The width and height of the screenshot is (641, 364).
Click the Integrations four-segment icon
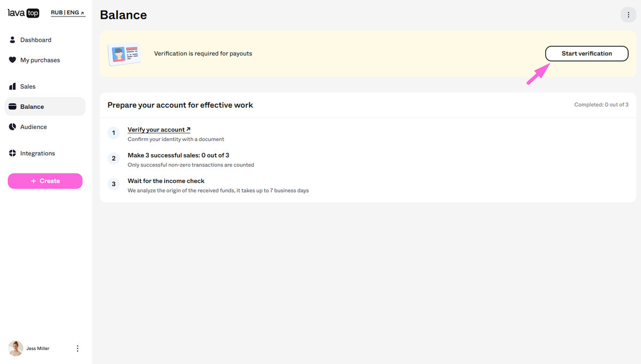[12, 153]
